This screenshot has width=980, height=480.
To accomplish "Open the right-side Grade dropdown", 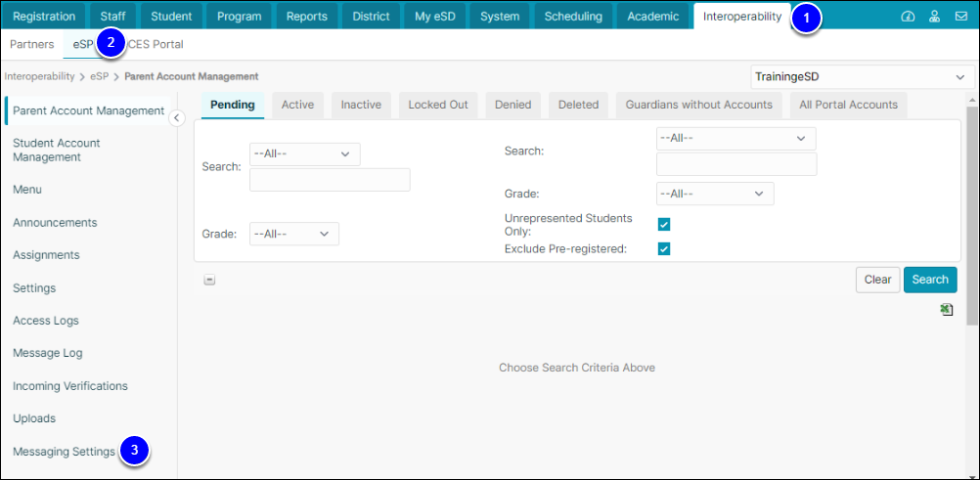I will 715,194.
